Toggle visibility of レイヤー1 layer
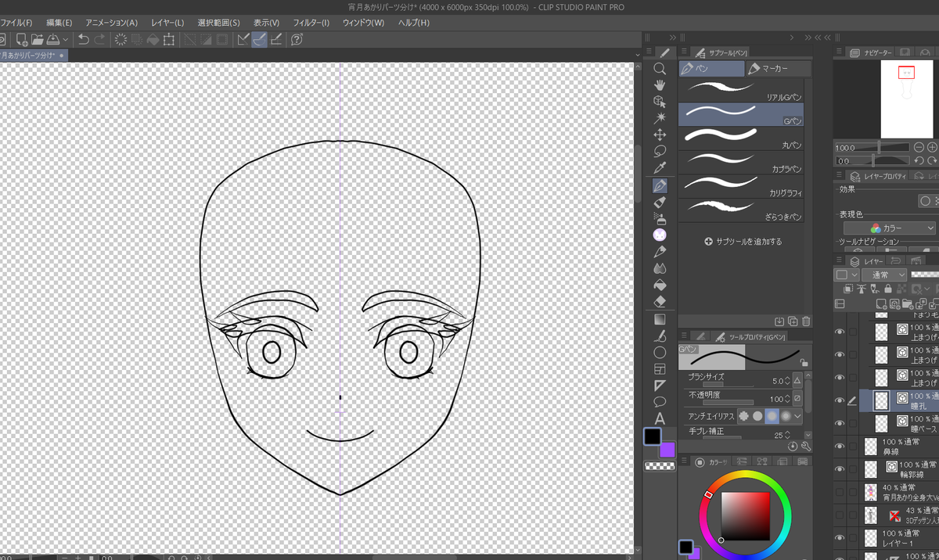 coord(840,538)
